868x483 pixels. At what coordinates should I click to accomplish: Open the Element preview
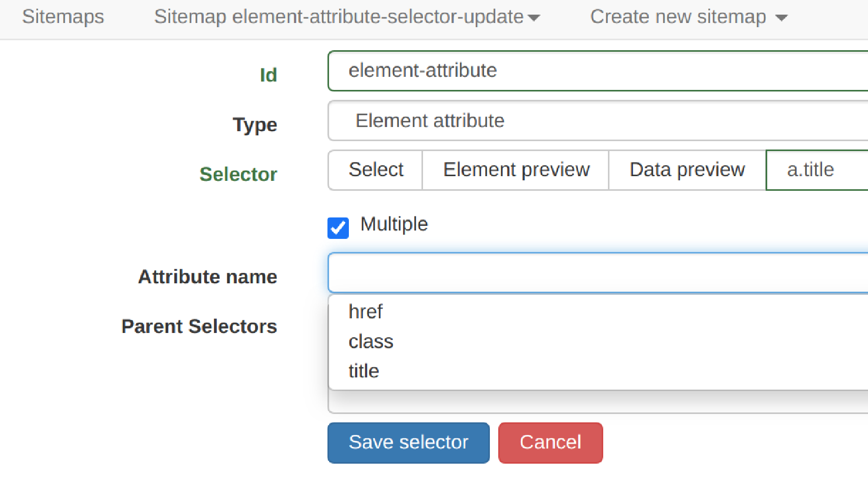click(x=515, y=169)
